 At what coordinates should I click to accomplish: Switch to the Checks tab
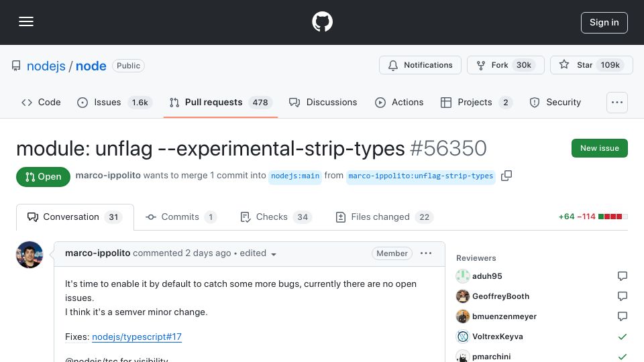pos(276,217)
